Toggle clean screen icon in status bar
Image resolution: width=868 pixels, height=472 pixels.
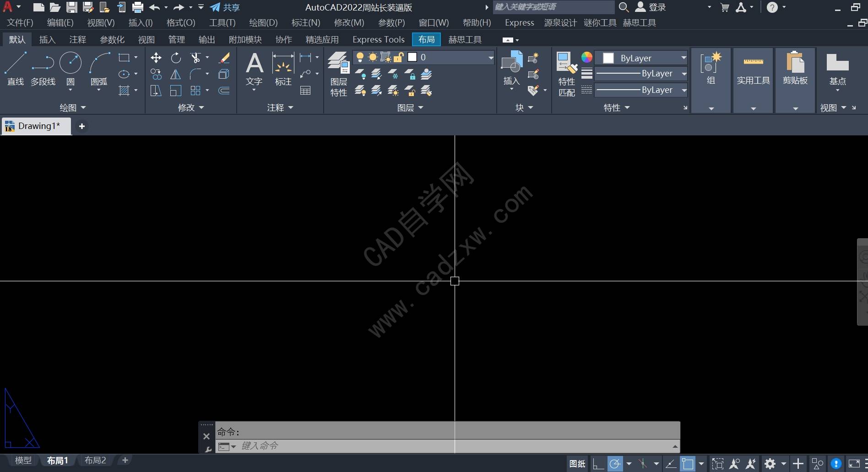pos(854,464)
